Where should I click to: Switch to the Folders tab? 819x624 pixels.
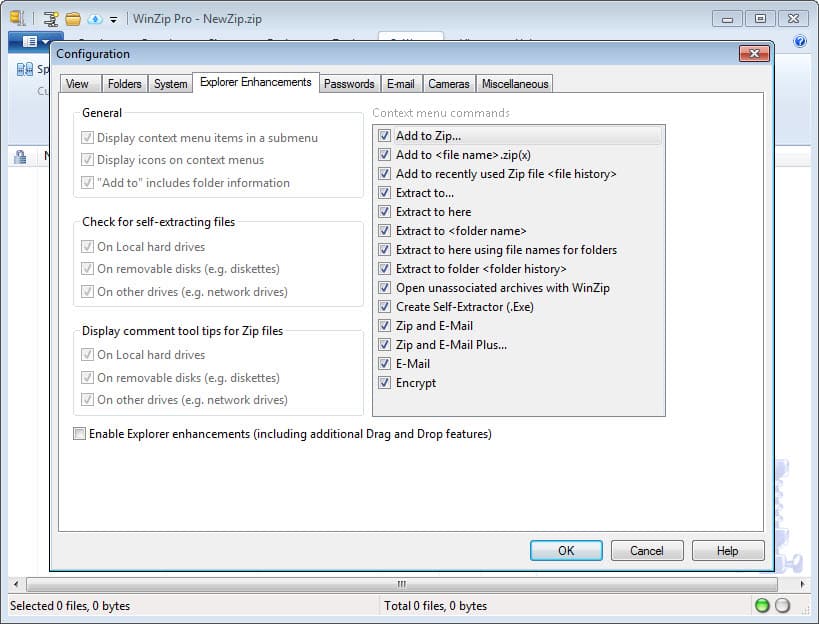click(x=124, y=84)
